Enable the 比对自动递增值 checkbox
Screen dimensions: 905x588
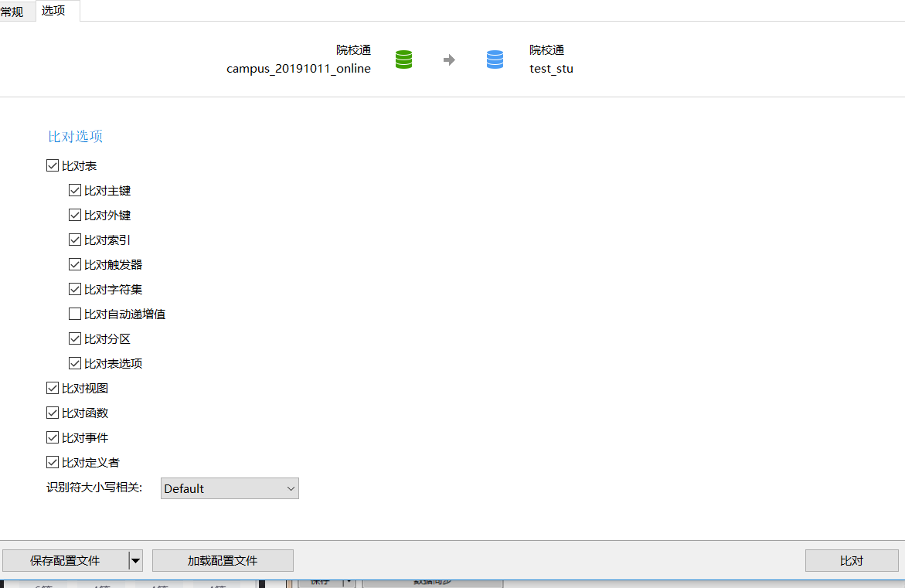coord(75,314)
